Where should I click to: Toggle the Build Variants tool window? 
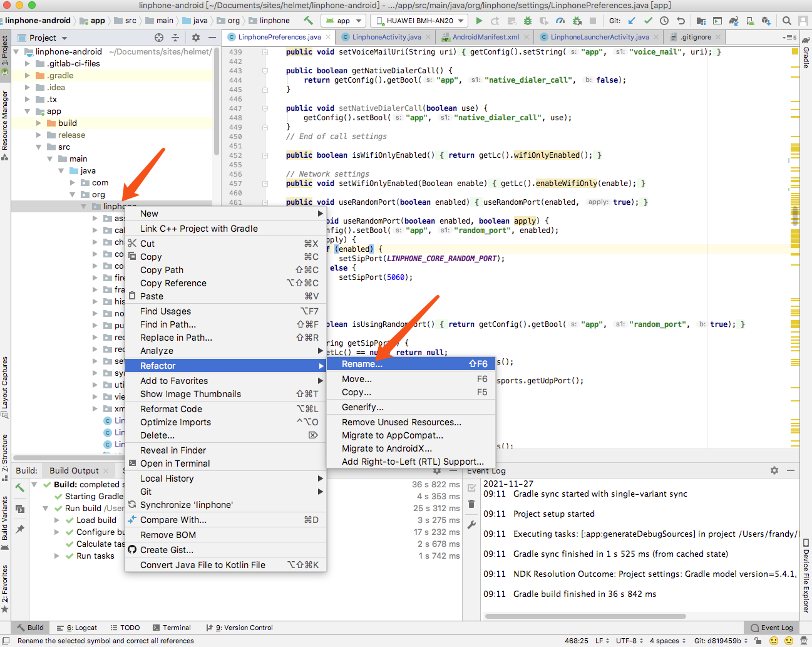(x=5, y=523)
